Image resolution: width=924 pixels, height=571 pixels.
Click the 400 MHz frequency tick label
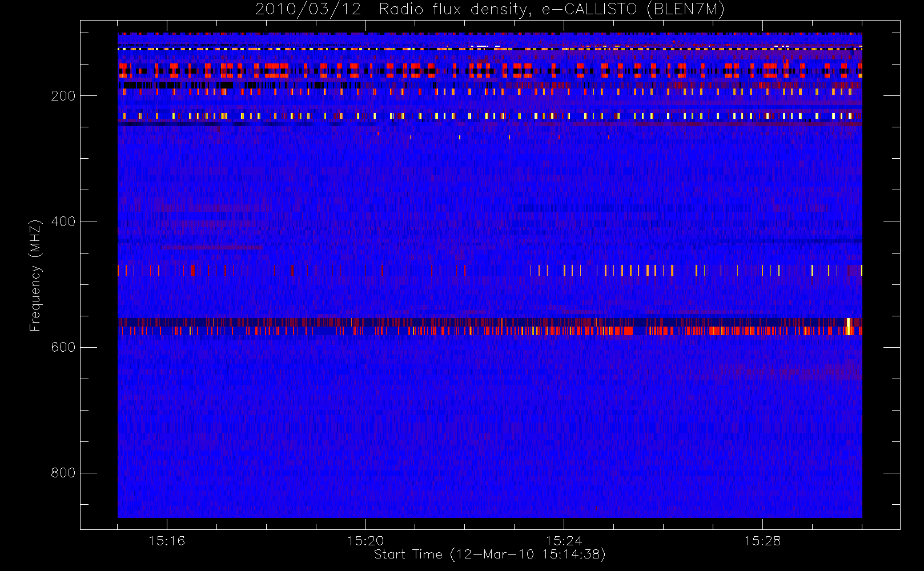(x=63, y=222)
